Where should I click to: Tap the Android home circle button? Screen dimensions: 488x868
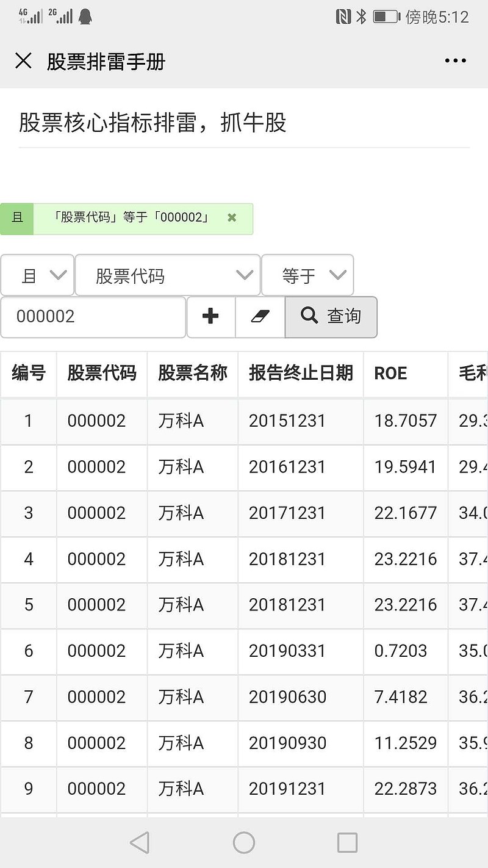[244, 843]
